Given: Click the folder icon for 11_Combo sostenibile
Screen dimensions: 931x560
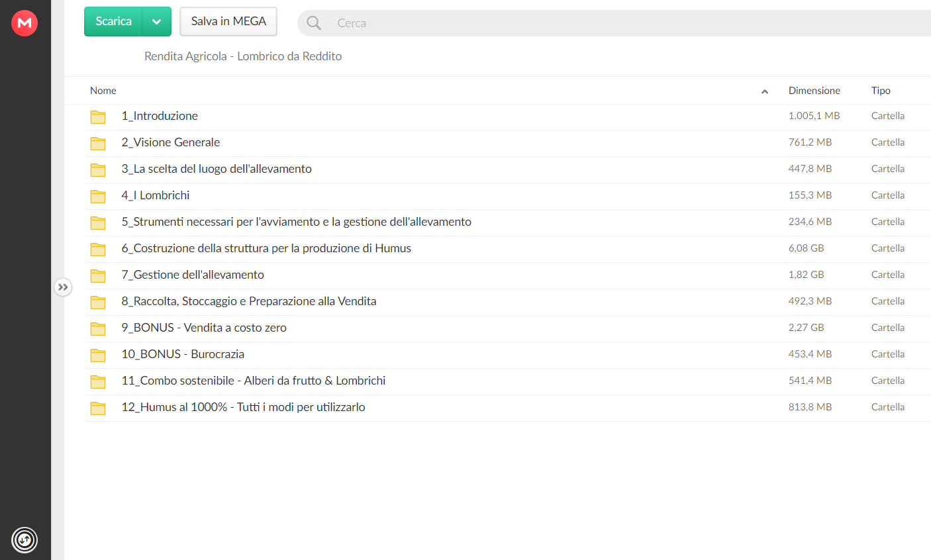Looking at the screenshot, I should coord(98,382).
